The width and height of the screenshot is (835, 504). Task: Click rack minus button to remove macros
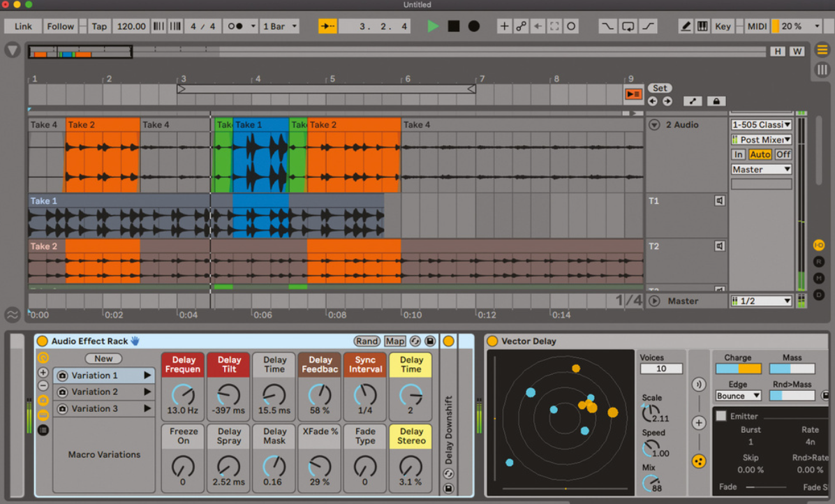(43, 386)
